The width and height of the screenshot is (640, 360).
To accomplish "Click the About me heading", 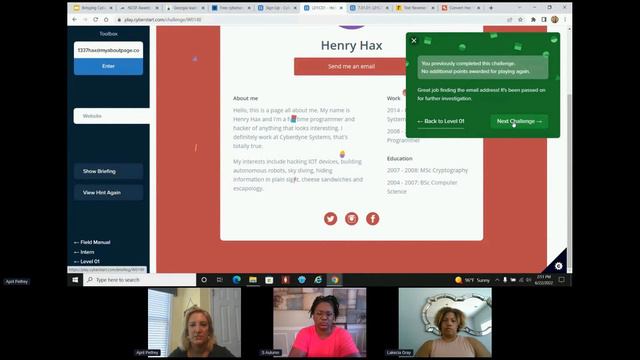I will point(245,98).
